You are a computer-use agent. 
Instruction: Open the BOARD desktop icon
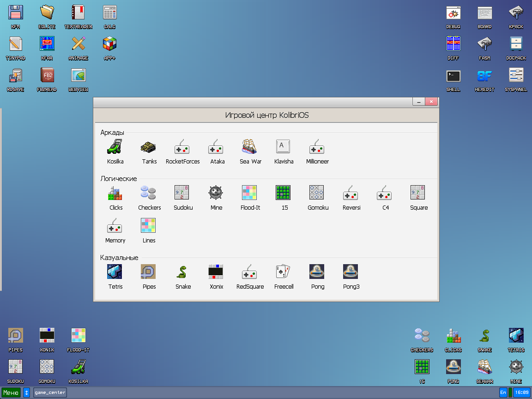point(484,17)
